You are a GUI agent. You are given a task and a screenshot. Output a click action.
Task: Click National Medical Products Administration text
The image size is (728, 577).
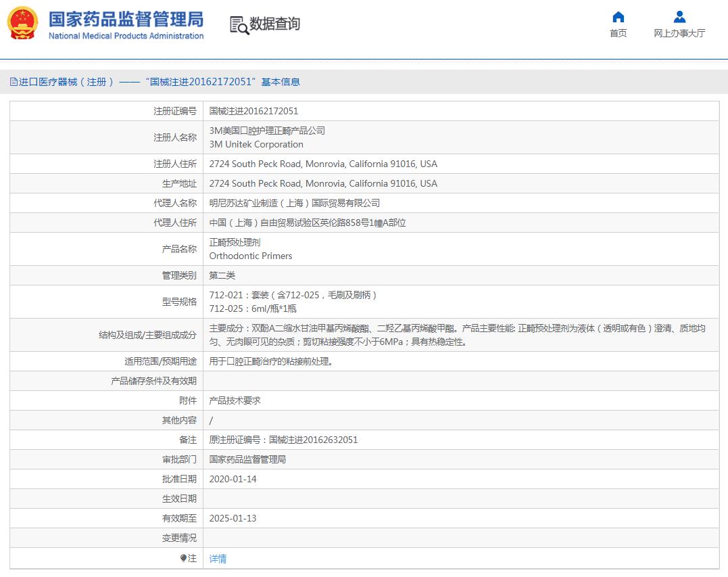tap(126, 36)
